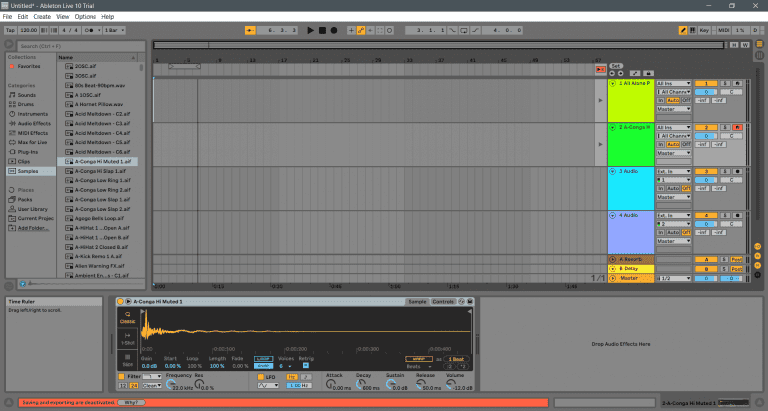Toggle the Simpler Filter on/off switch
768x411 pixels.
pyautogui.click(x=121, y=377)
